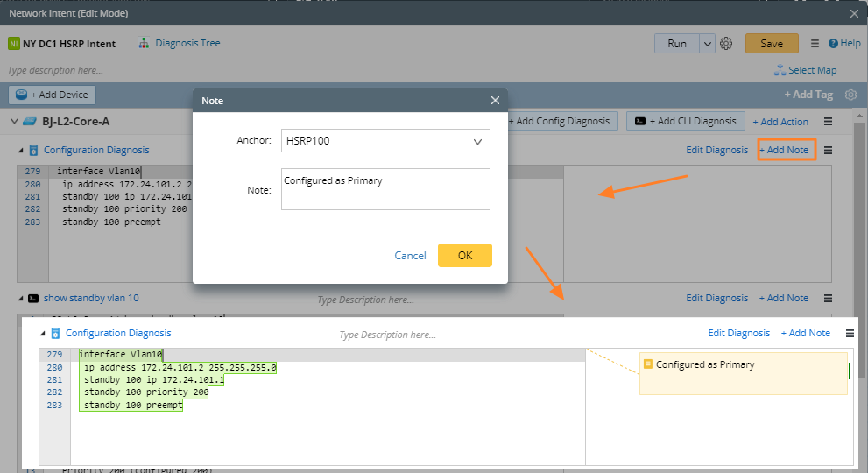
Task: Click the show standby vlan 10 CLI icon
Action: 33,298
